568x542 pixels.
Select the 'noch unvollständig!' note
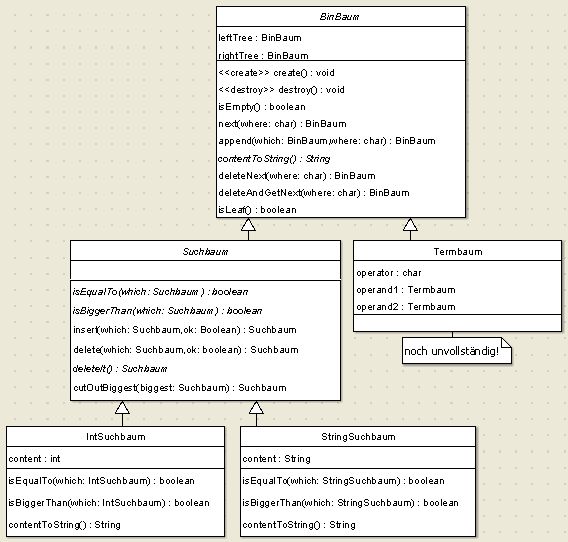(x=457, y=351)
